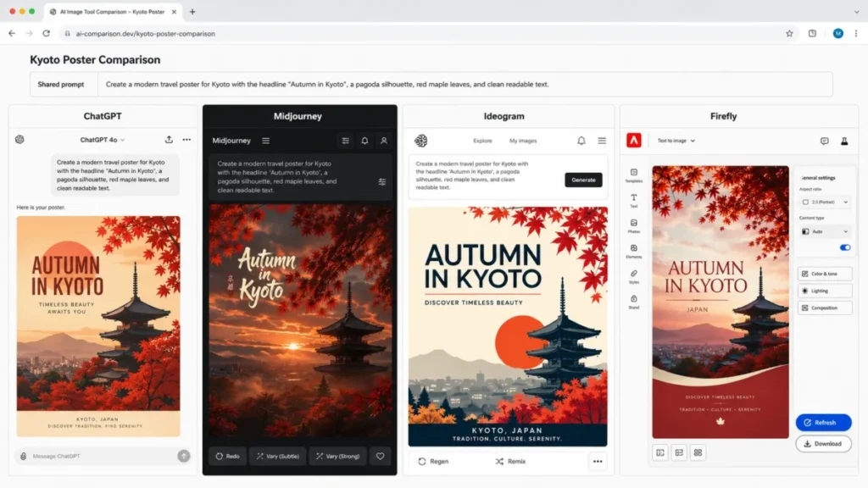Click Vary (Strong) in Midjourney
This screenshot has height=488, width=868.
coord(337,457)
